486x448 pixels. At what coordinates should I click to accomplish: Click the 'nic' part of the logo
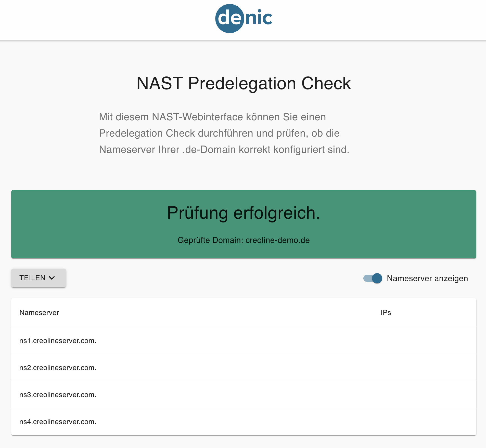(259, 17)
